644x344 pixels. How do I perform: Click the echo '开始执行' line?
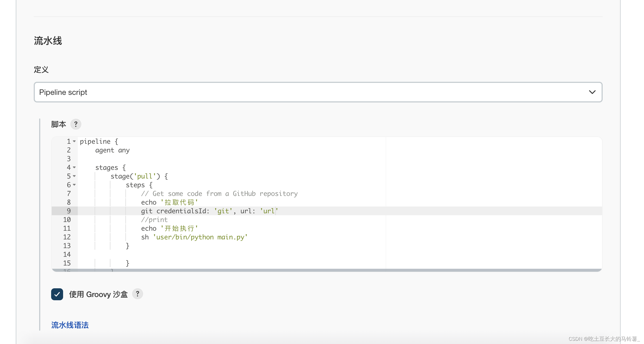[x=169, y=228]
